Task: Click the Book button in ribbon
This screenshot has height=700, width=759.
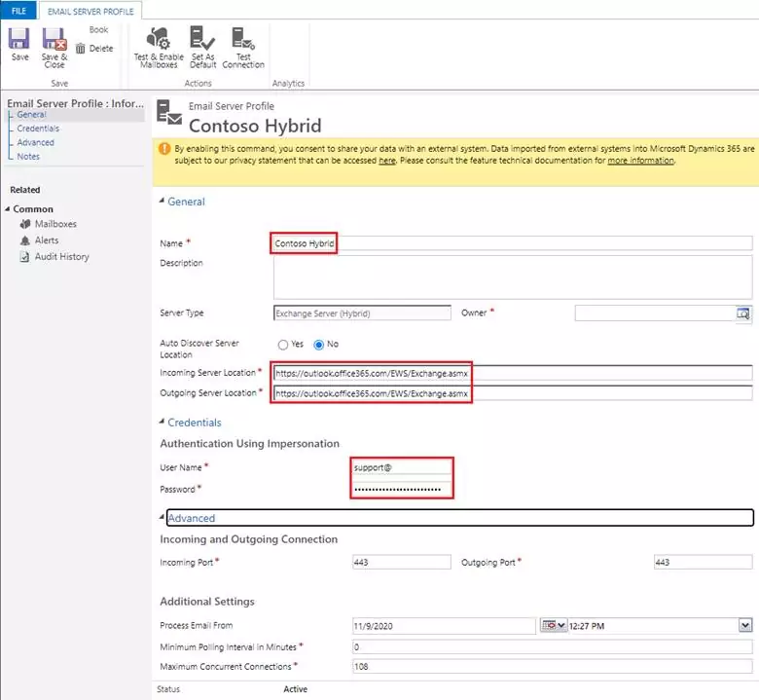Action: point(98,29)
